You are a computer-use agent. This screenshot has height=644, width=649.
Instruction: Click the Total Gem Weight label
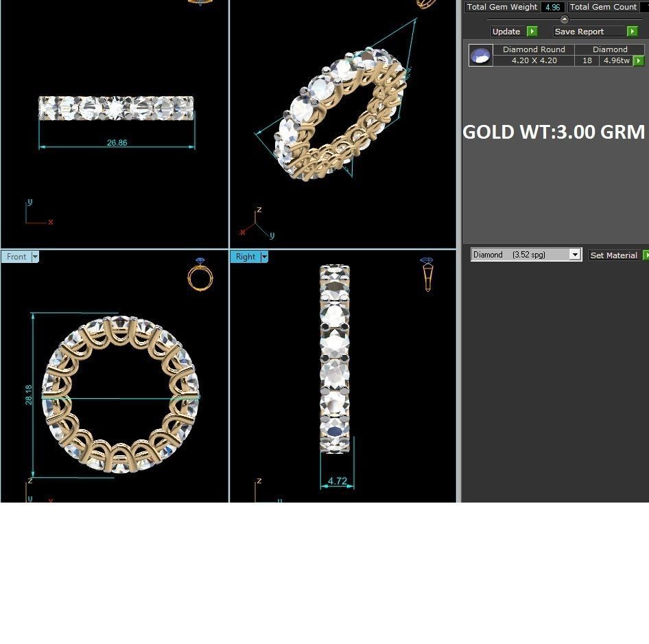point(502,7)
